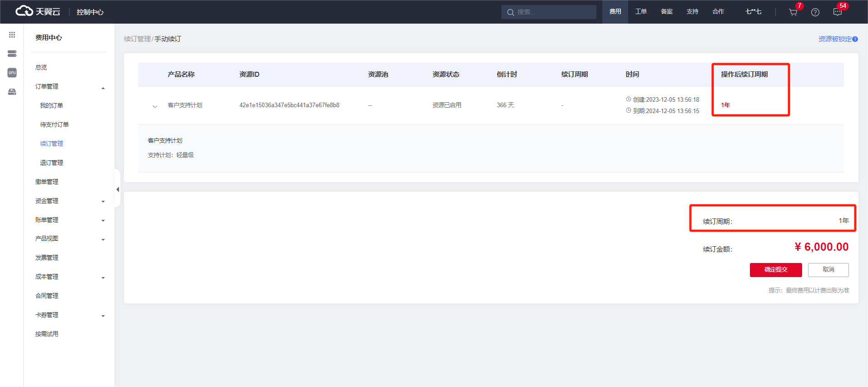Expand the 账单管理 menu arrow
Screen dimensions: 868x387
(103, 221)
